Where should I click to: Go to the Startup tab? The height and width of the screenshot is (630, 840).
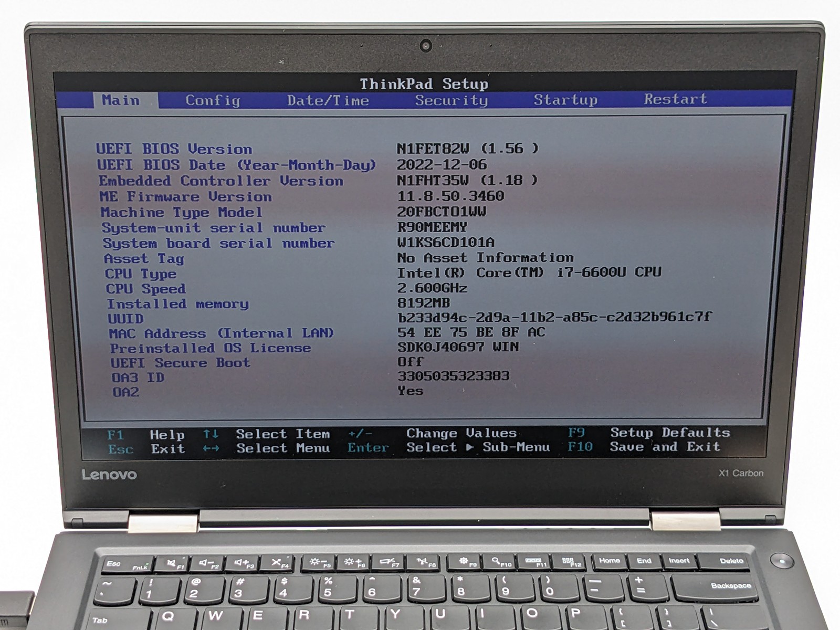(565, 99)
